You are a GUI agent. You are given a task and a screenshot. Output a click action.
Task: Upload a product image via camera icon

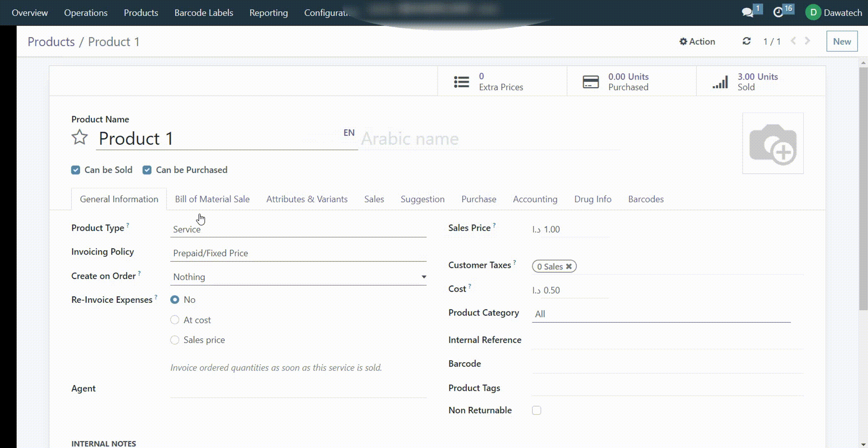(x=773, y=144)
